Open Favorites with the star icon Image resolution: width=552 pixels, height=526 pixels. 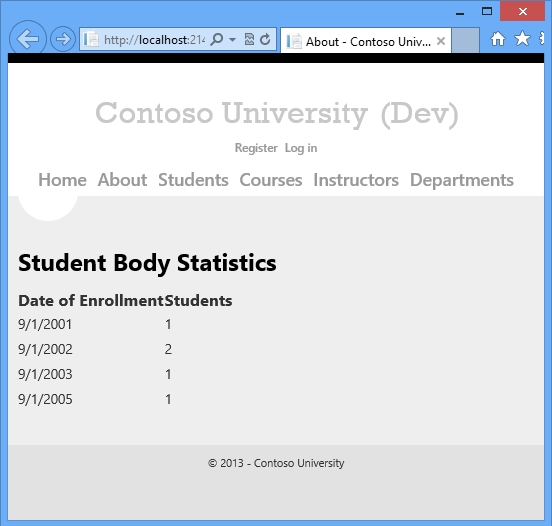[522, 38]
